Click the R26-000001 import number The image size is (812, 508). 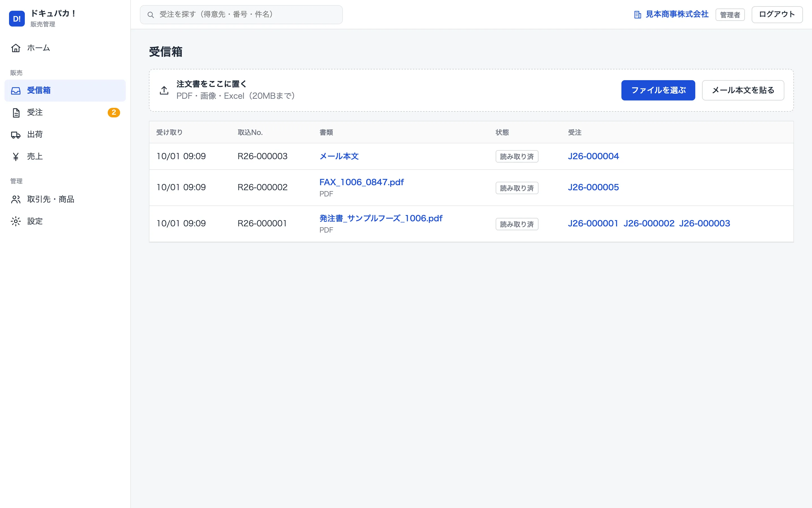262,224
